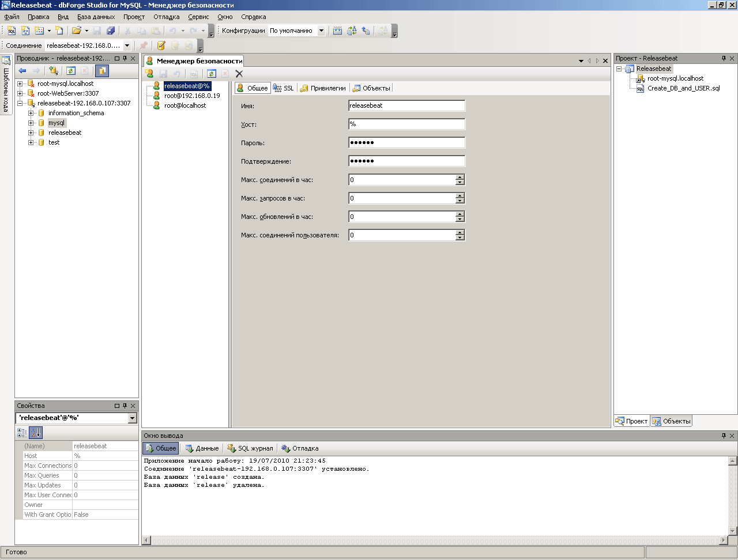
Task: Click the New SQL document toolbar icon
Action: (x=12, y=31)
